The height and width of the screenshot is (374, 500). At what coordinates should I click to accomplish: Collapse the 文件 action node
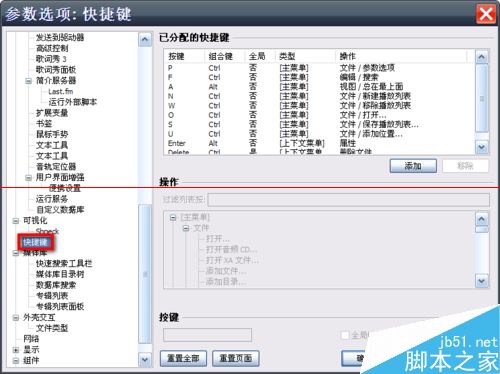(186, 228)
